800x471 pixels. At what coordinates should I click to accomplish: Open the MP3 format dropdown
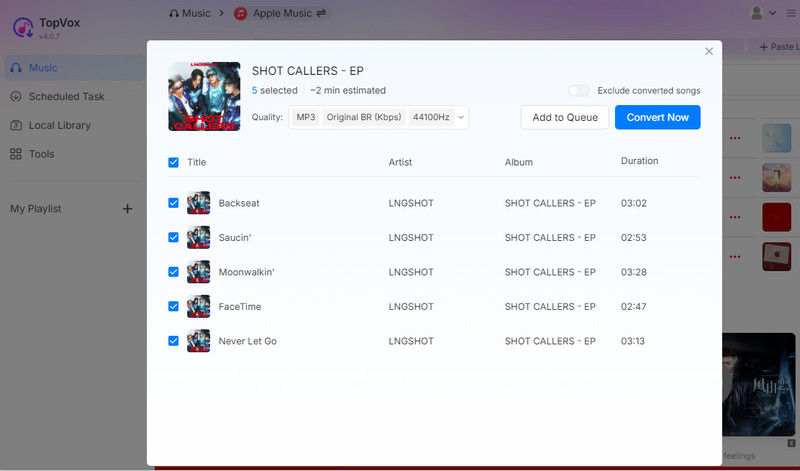click(304, 118)
